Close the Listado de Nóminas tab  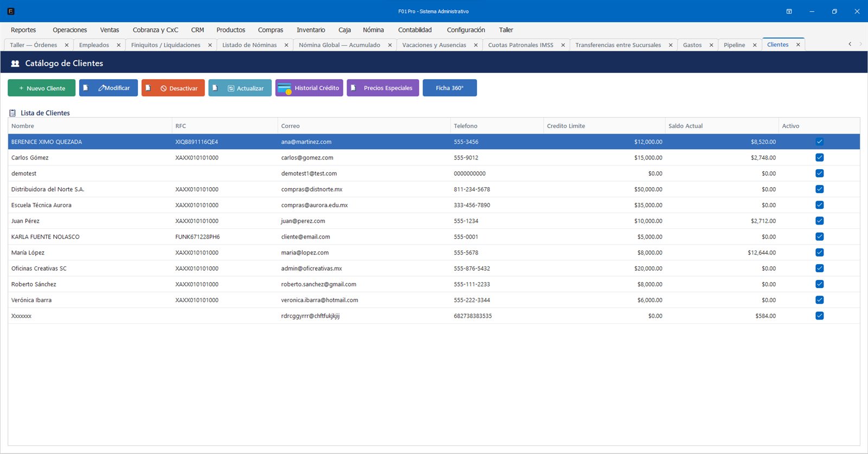coord(286,45)
